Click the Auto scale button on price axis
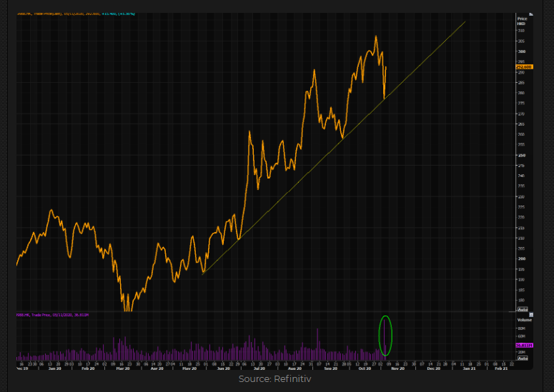 pos(523,309)
